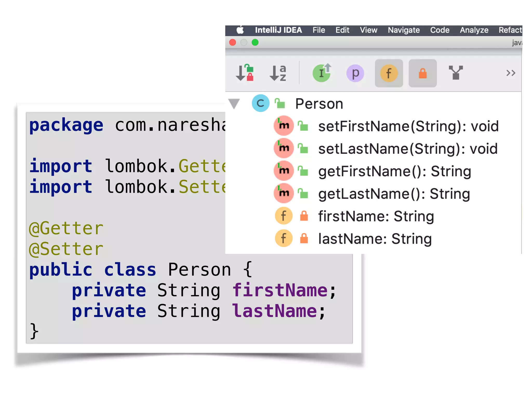
Task: Expand more toolbar actions with double chevron
Action: click(510, 73)
